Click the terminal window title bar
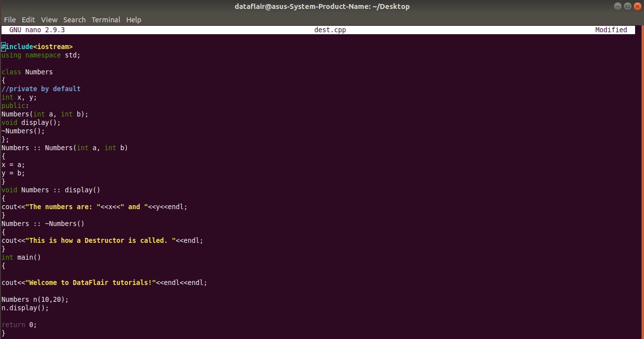Screen dimensions: 644x339 point(322,6)
